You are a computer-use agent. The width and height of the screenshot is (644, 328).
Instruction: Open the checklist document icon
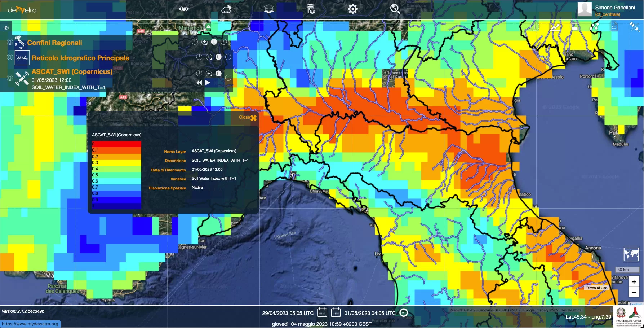[614, 27]
